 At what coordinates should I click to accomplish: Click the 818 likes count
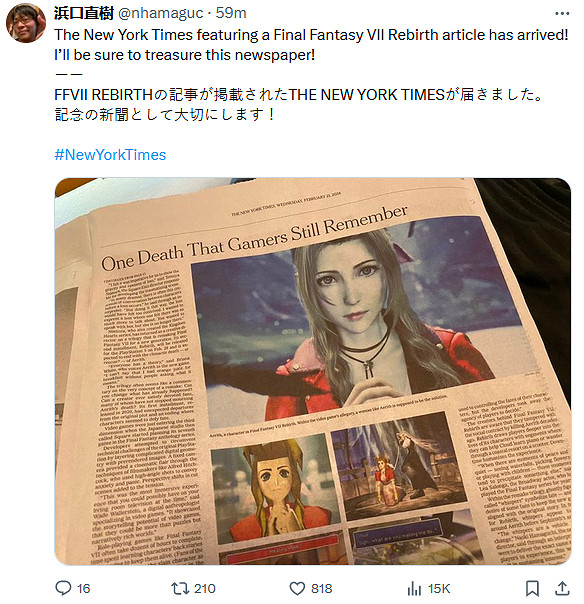point(322,589)
